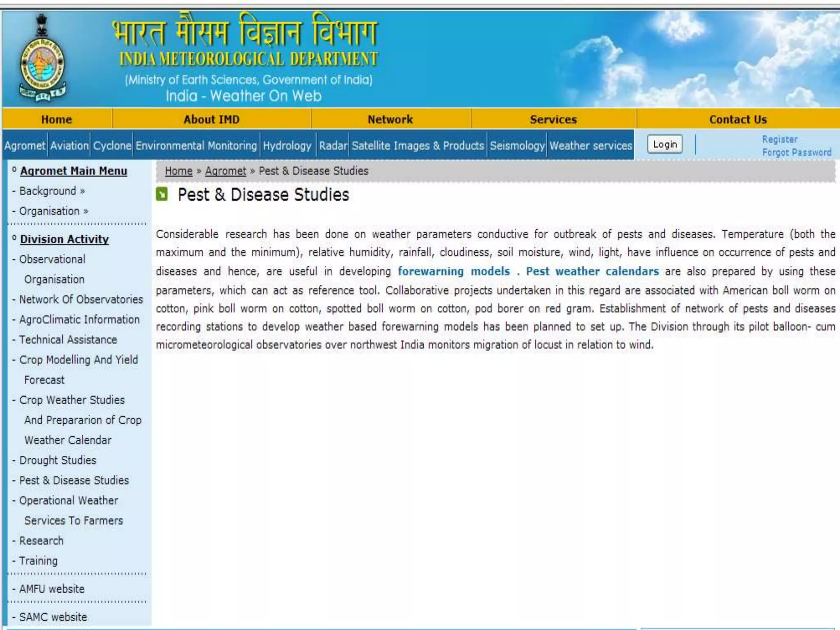This screenshot has height=630, width=840.
Task: Open the Services navigation menu
Action: [553, 119]
